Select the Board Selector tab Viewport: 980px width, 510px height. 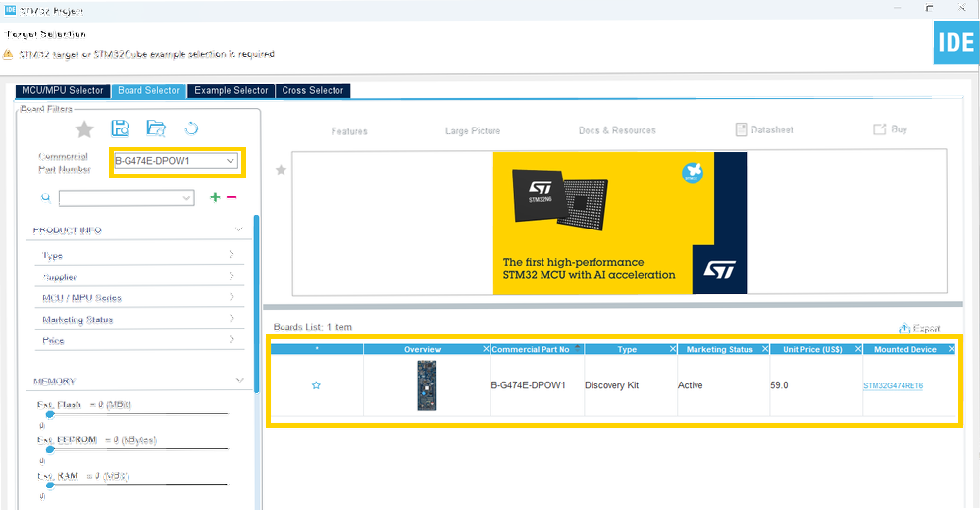point(149,90)
